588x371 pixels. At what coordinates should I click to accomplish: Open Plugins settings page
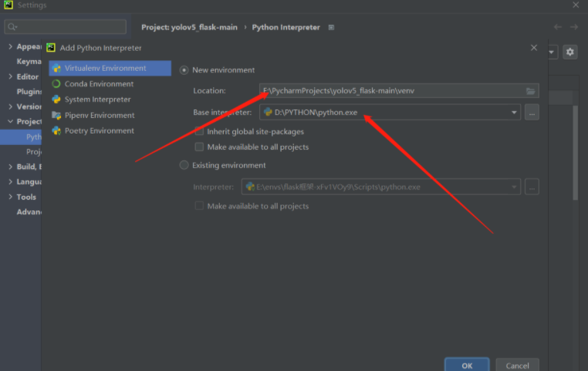pos(29,92)
